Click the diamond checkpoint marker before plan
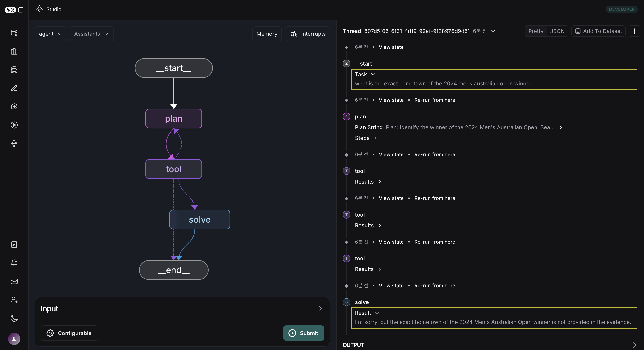The image size is (644, 350). 347,100
